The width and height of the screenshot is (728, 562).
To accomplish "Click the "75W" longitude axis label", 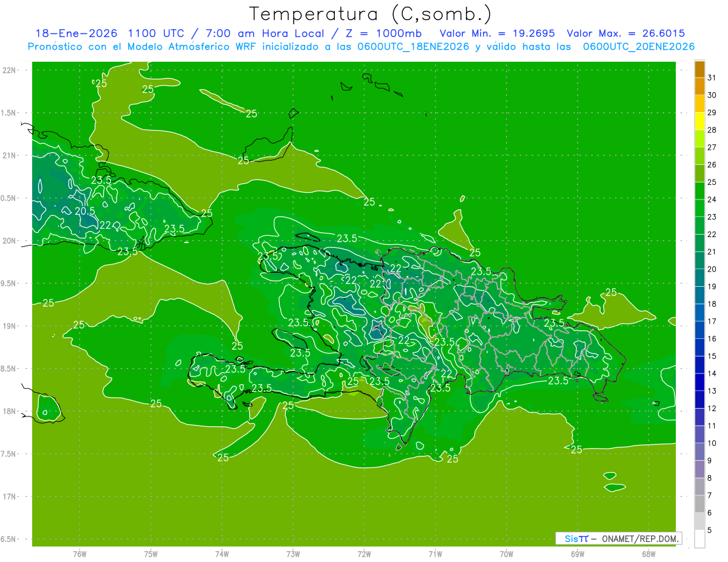I will coord(150,554).
